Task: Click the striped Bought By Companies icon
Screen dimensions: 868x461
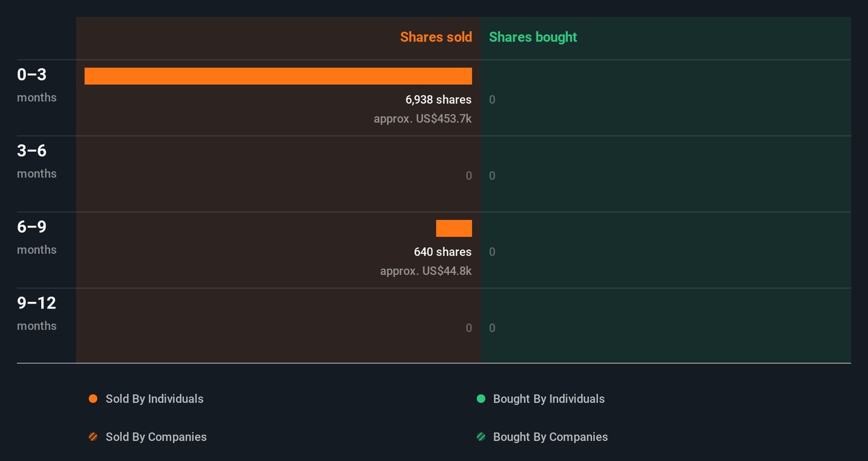Action: point(481,437)
